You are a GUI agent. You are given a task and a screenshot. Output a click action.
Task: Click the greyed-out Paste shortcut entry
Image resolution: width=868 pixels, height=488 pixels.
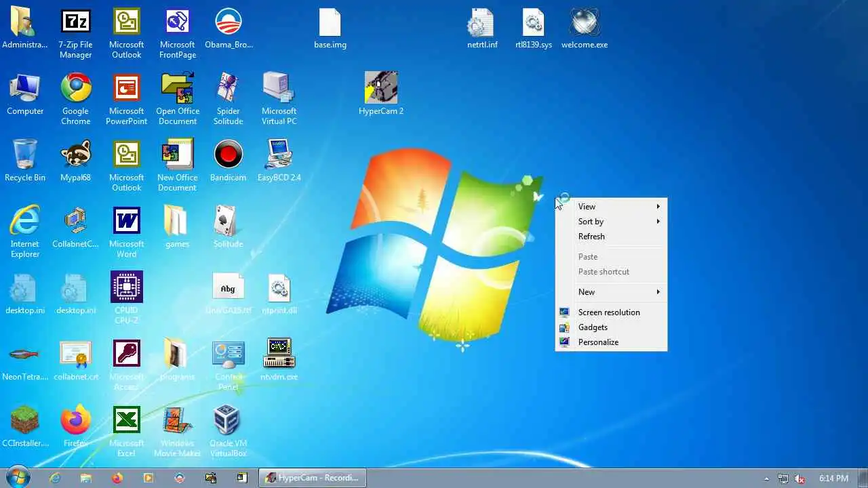[611, 272]
